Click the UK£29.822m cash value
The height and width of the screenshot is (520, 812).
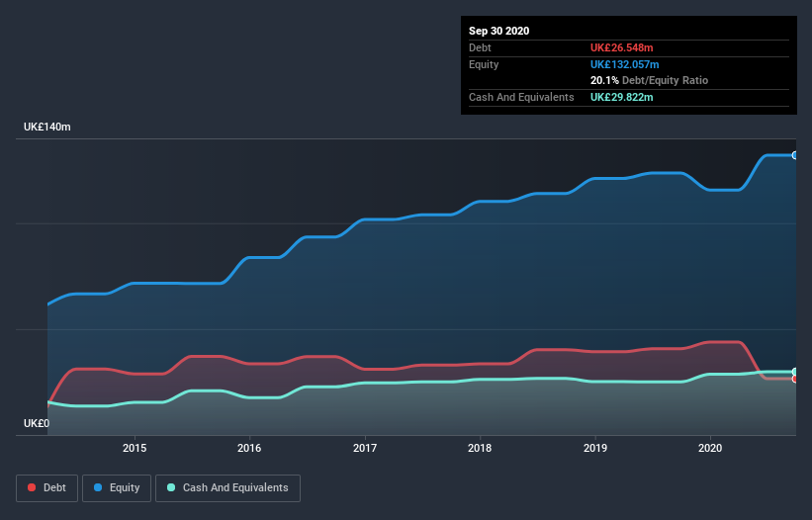click(x=621, y=97)
